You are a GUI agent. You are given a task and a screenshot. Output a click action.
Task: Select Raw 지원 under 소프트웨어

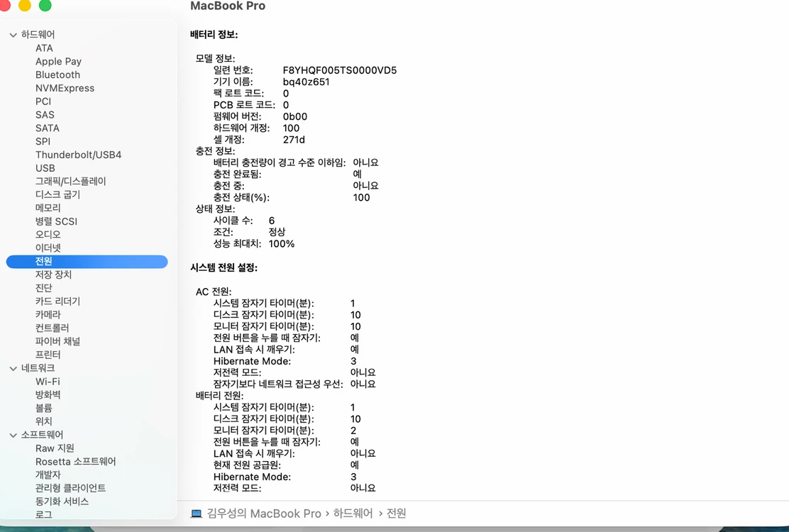point(55,448)
